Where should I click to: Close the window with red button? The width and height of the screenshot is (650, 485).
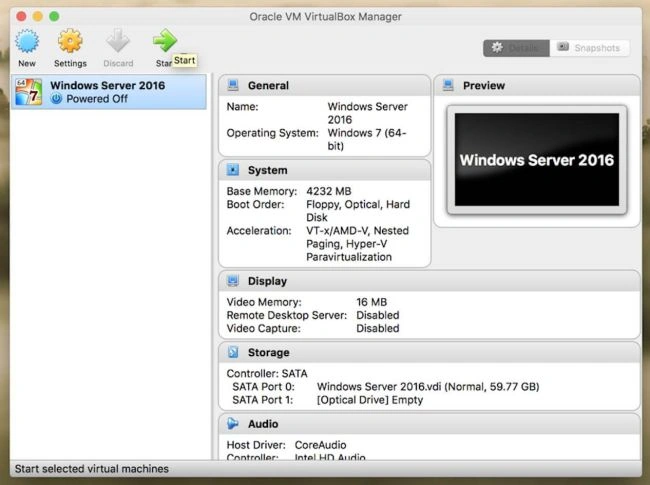click(21, 16)
